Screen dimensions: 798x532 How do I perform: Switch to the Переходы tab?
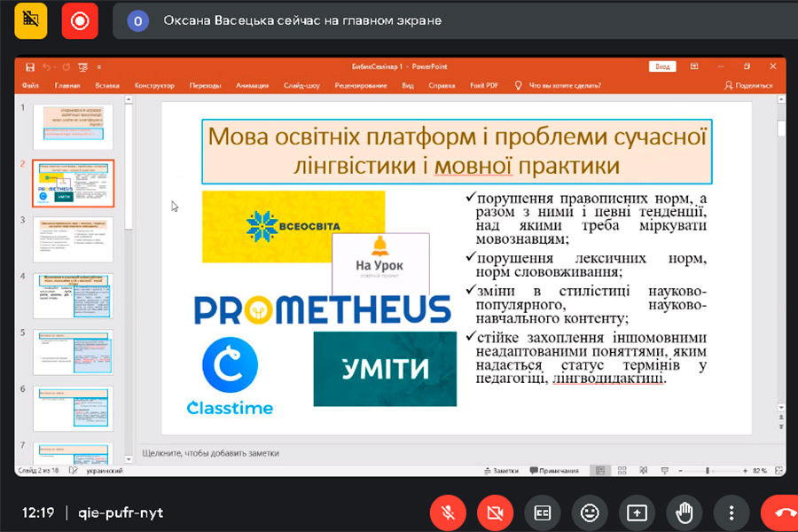tap(205, 85)
